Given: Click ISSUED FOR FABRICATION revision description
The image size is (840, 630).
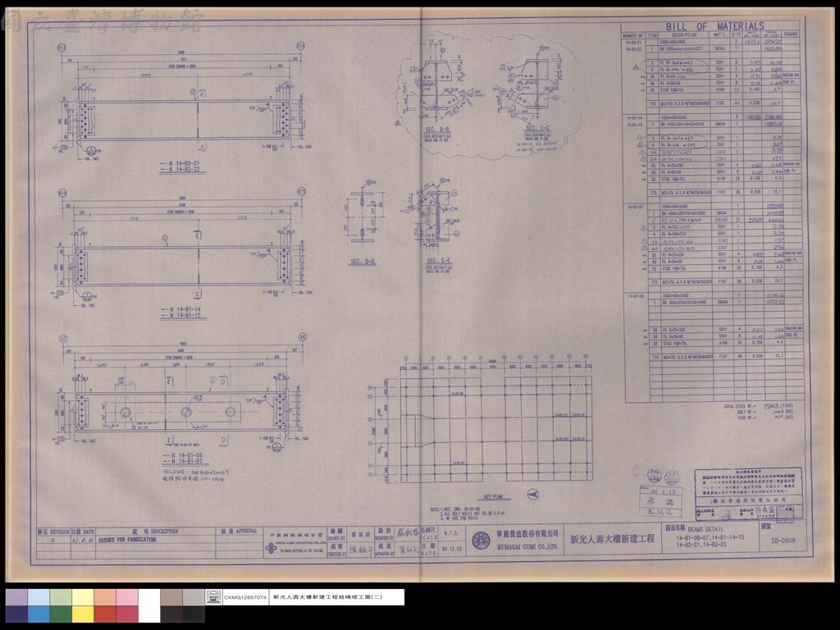Looking at the screenshot, I should 127,540.
